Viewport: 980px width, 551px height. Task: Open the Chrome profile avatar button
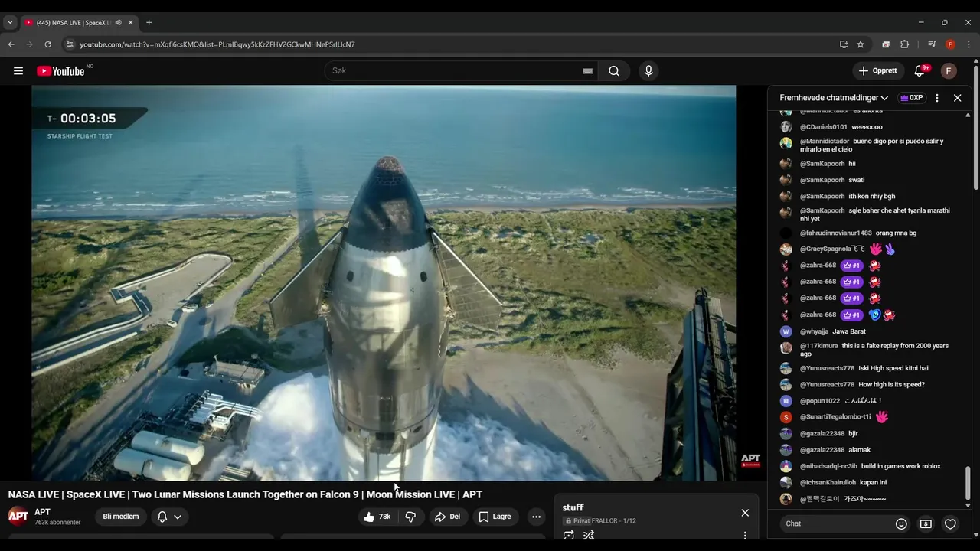click(x=950, y=44)
